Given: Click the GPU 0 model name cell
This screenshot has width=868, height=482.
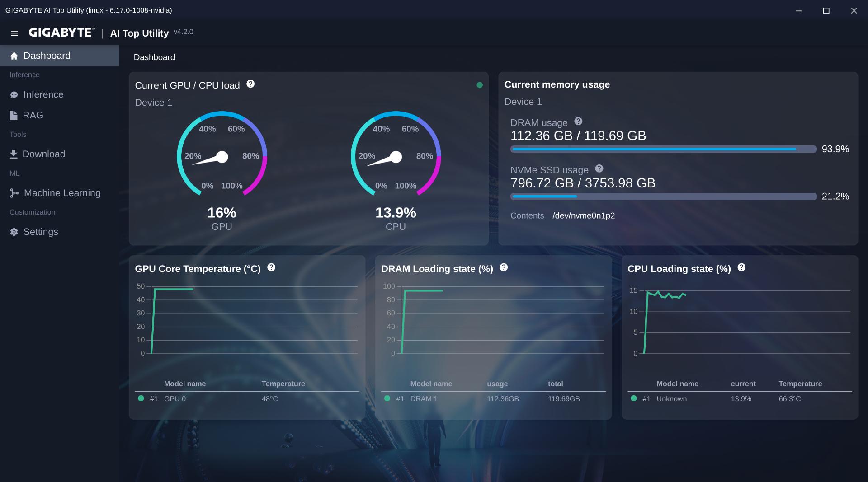Looking at the screenshot, I should 175,399.
